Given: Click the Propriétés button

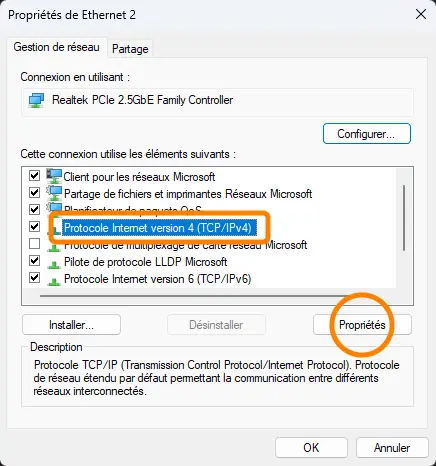Looking at the screenshot, I should point(362,325).
